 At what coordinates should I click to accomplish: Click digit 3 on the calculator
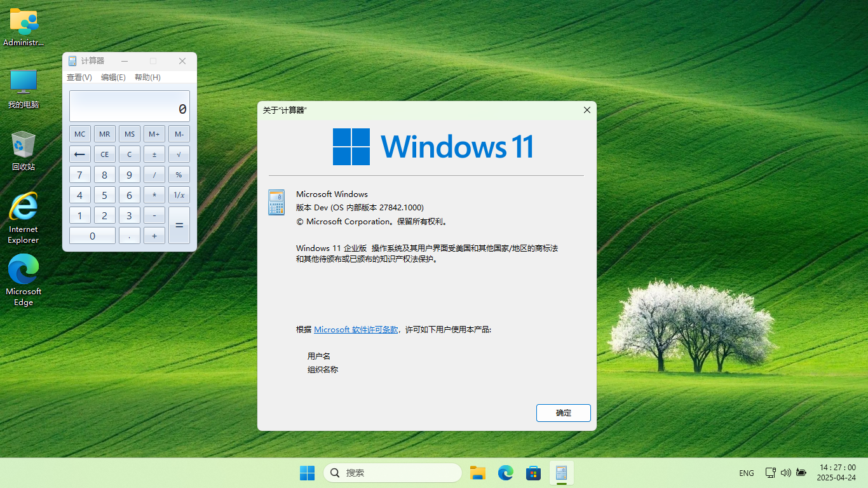tap(130, 215)
